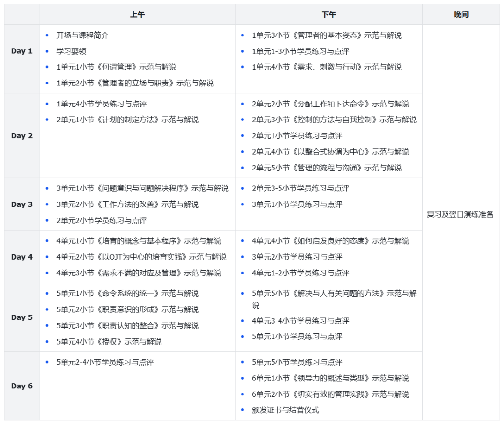Viewport: 504px width, 422px height.
Task: Click the 下午 column header
Action: (x=329, y=14)
